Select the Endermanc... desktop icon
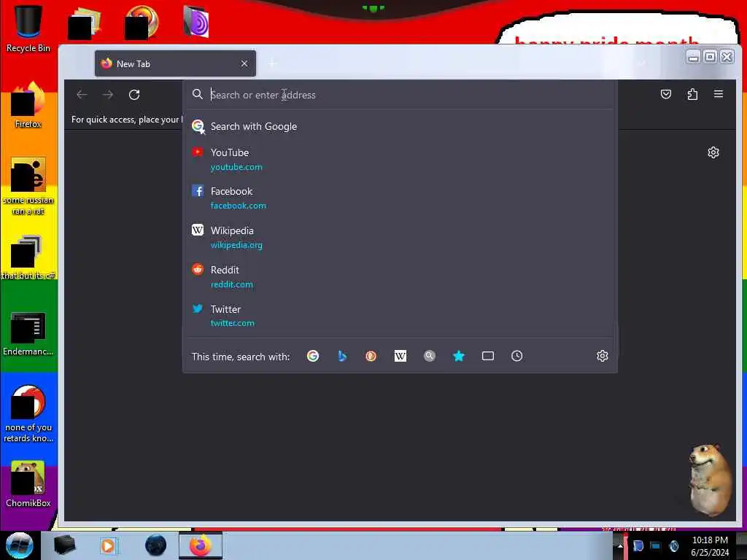This screenshot has width=747, height=560. [28, 334]
